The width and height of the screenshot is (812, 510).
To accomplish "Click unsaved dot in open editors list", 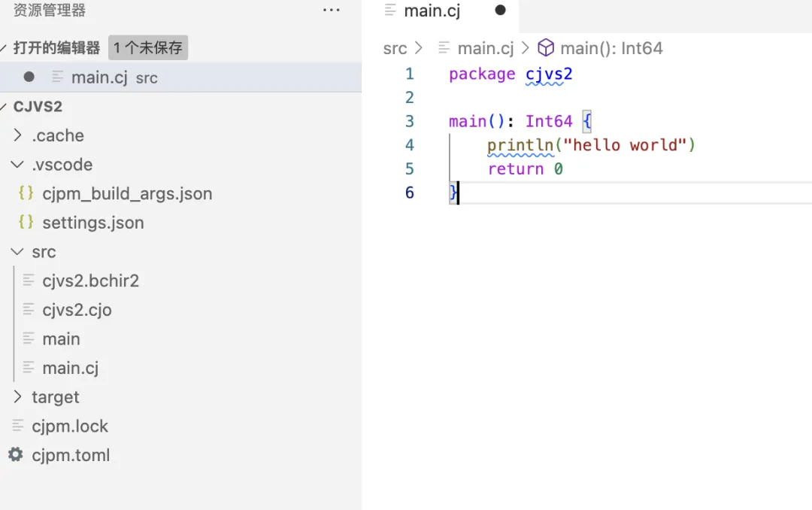I will 29,77.
